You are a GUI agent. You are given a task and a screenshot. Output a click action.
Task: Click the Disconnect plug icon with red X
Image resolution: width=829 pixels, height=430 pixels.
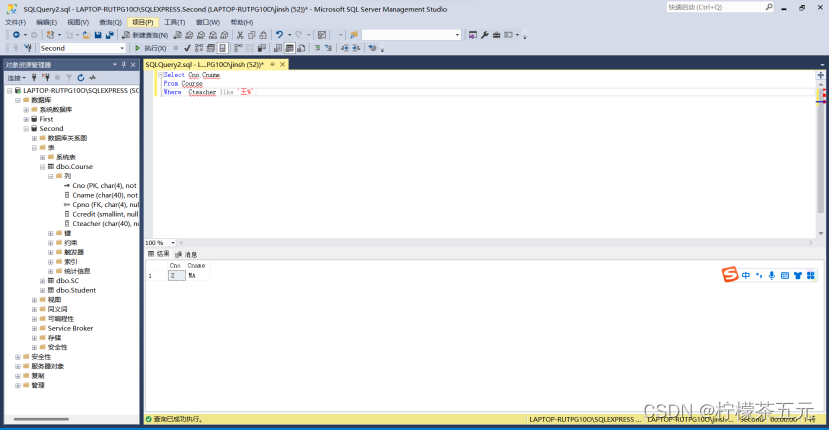(x=46, y=78)
